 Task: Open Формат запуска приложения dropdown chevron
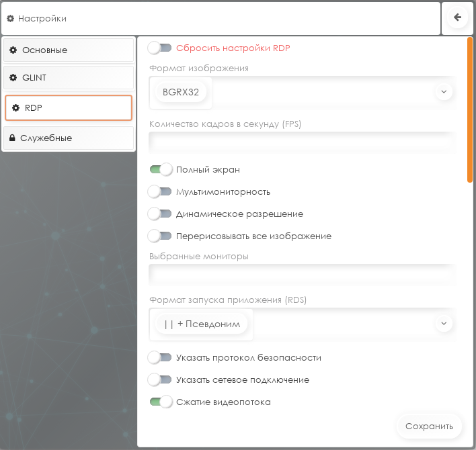(443, 324)
